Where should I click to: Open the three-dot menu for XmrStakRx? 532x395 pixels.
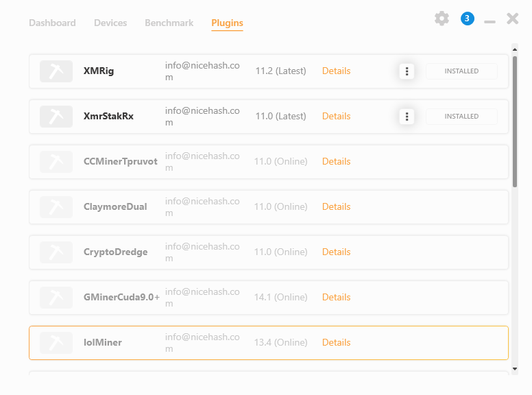(x=407, y=117)
